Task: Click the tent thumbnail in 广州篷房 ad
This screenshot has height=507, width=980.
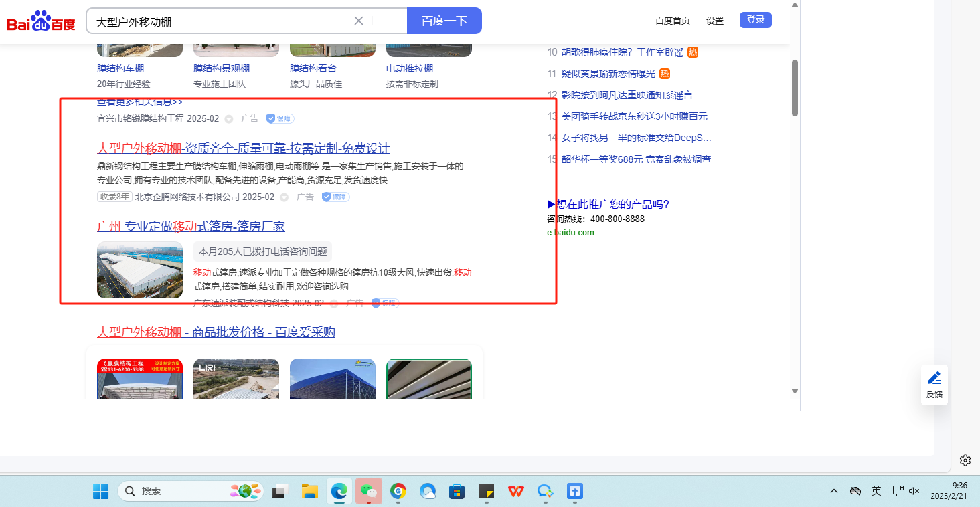Action: [140, 270]
